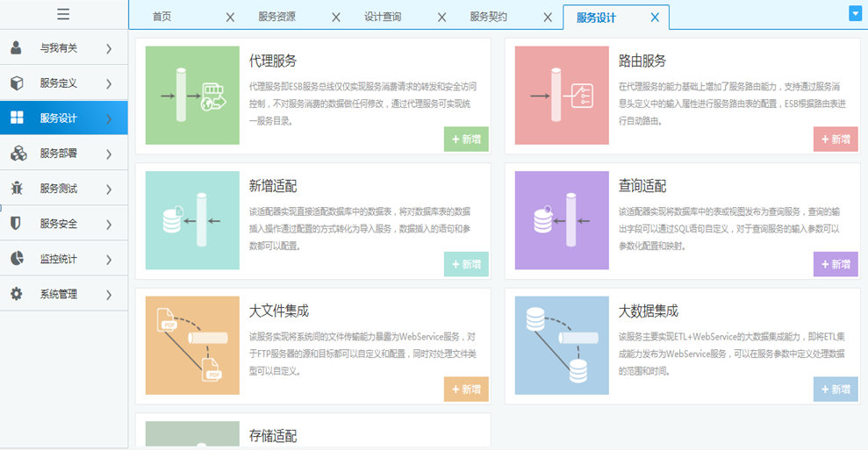Click the 代理服务 card title

coord(273,61)
